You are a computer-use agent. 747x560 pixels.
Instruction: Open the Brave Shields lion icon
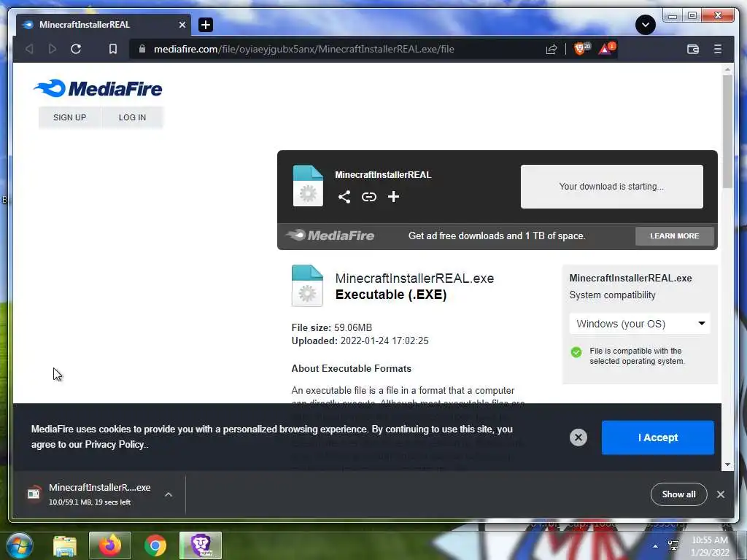(x=581, y=49)
